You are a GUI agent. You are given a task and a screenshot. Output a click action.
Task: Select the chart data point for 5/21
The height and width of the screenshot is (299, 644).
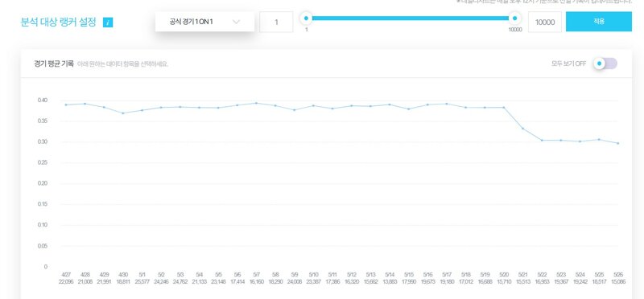(x=522, y=129)
